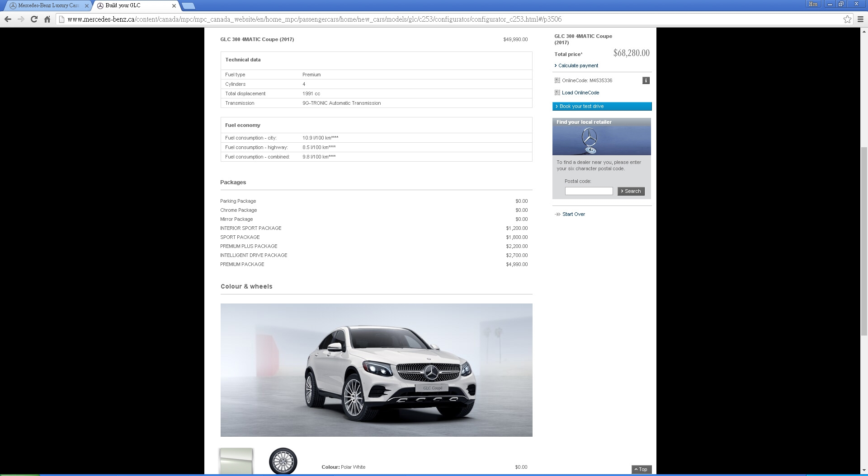Click the $4,990.00 price value
The image size is (868, 476).
[517, 264]
